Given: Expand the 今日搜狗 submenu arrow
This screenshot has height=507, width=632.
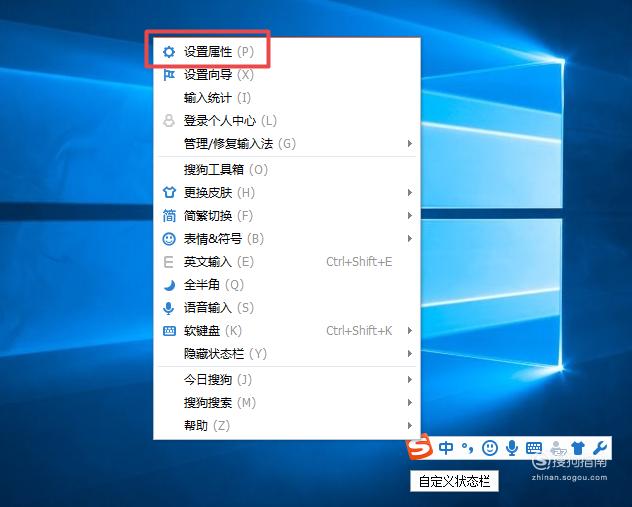Looking at the screenshot, I should [x=410, y=380].
